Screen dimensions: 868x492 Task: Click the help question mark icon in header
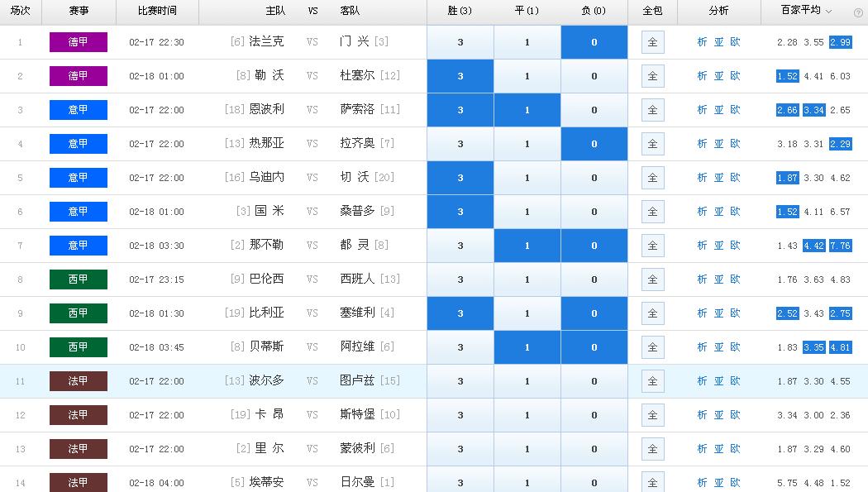[x=858, y=12]
